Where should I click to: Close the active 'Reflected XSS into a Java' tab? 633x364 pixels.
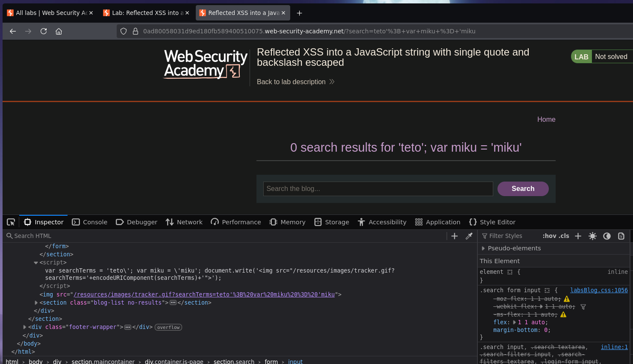(283, 13)
